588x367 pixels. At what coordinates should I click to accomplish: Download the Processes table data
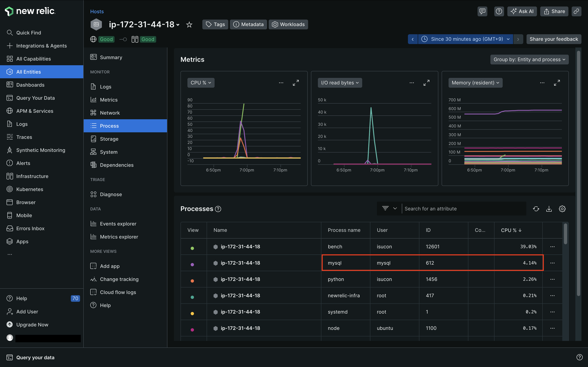[549, 209]
